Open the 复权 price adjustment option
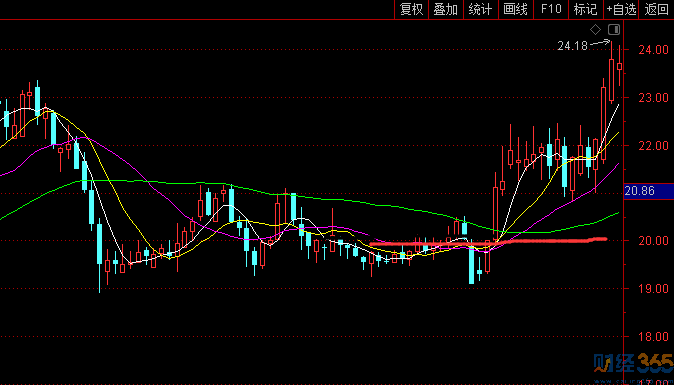This screenshot has height=385, width=674. tap(412, 9)
